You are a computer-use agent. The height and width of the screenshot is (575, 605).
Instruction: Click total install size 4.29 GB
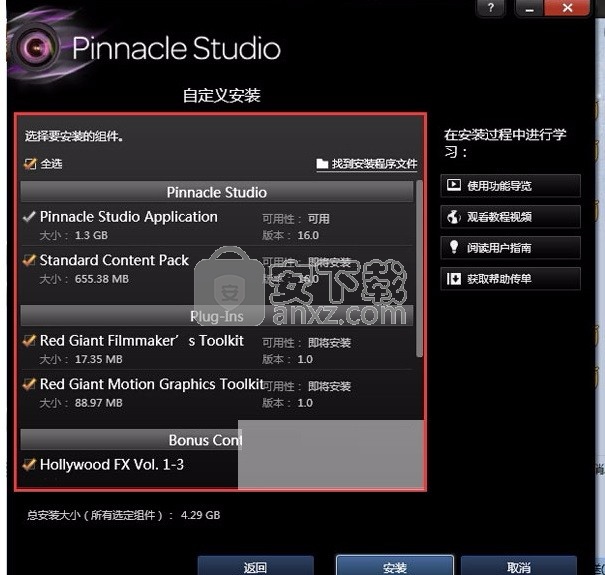pos(200,515)
